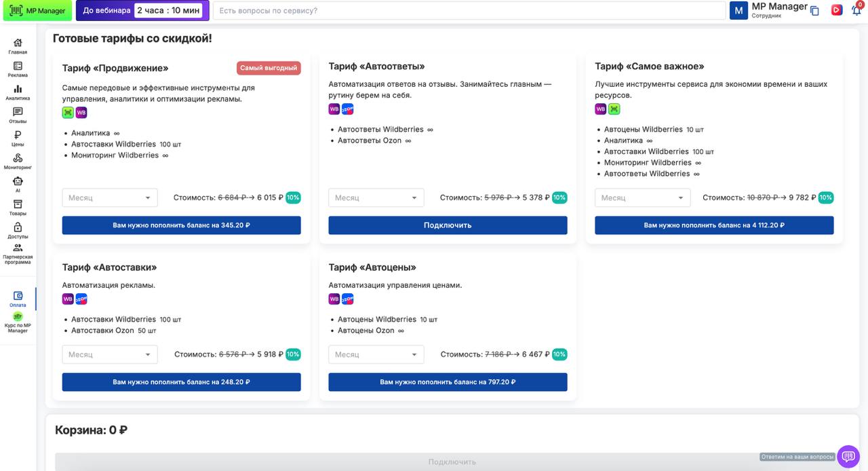Go to Главная in the sidebar
This screenshot has height=471, width=868.
point(18,46)
